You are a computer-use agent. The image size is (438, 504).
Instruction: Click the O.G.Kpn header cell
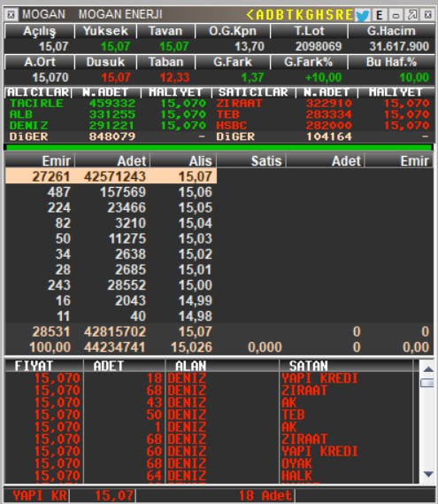tap(233, 31)
